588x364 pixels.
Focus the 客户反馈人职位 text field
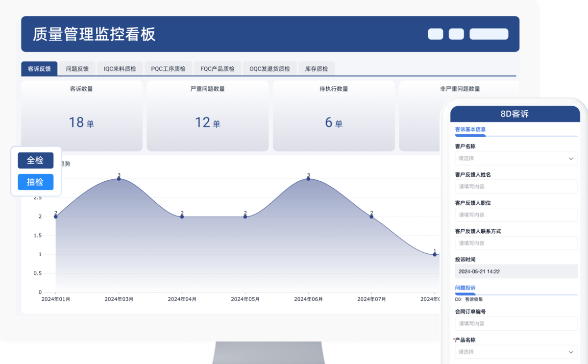[x=516, y=215]
